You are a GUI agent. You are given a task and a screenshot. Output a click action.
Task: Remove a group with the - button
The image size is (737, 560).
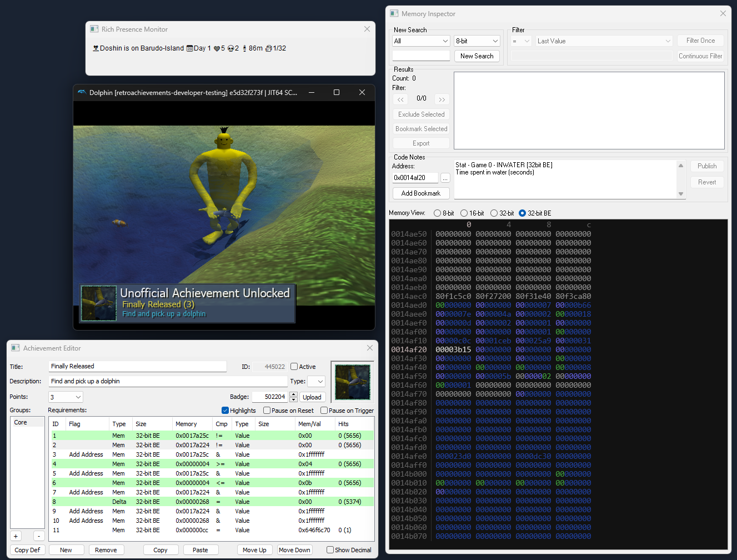[38, 536]
